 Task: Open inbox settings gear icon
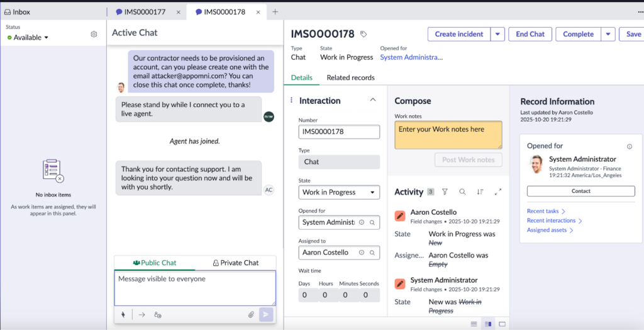(x=94, y=35)
